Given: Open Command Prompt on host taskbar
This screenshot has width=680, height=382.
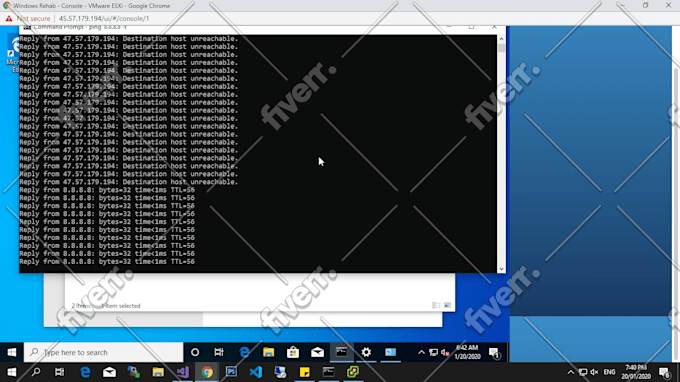Looking at the screenshot, I should point(329,372).
